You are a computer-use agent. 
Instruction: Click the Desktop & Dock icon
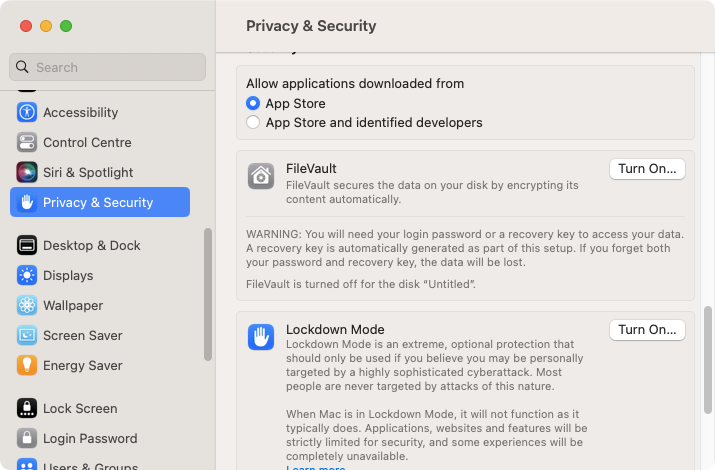coord(27,245)
